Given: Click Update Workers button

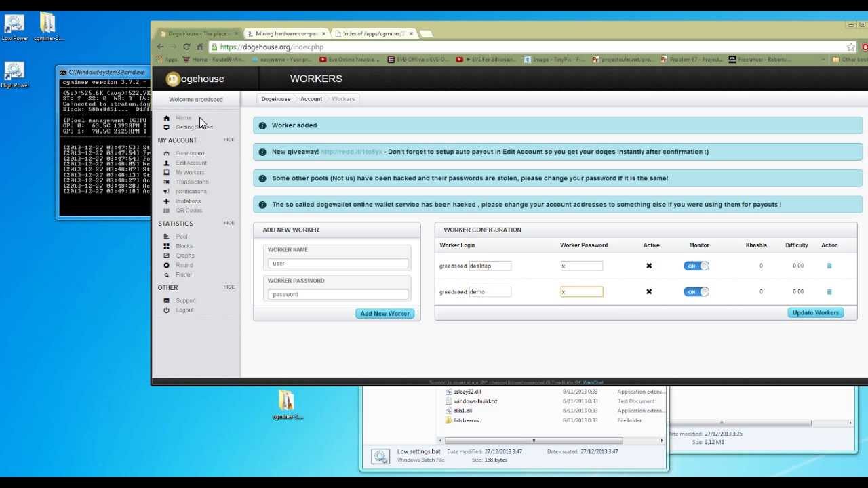Looking at the screenshot, I should point(816,313).
